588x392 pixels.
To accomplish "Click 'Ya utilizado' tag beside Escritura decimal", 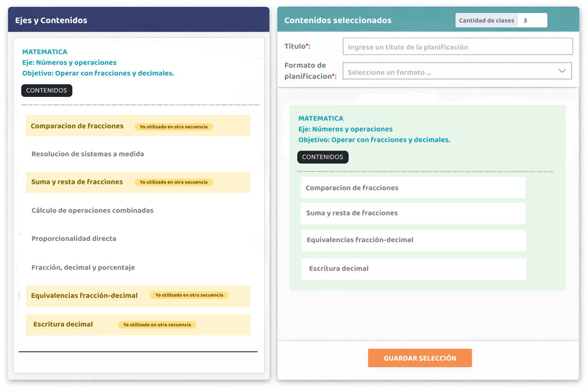I will [x=157, y=325].
